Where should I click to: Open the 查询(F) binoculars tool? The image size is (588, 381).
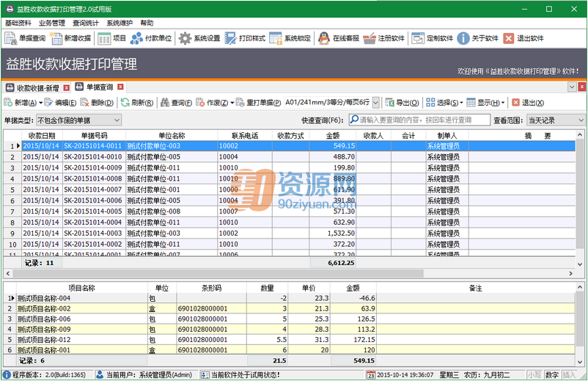(176, 103)
